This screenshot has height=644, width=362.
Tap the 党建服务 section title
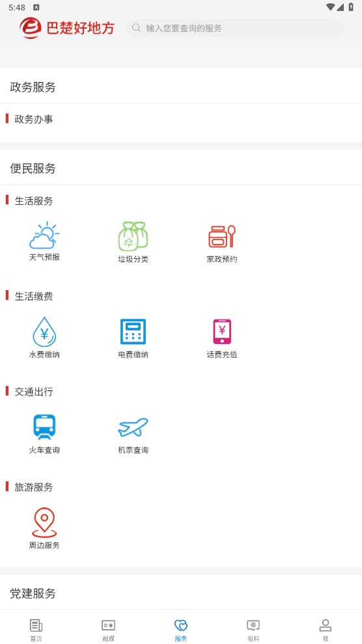coord(33,593)
